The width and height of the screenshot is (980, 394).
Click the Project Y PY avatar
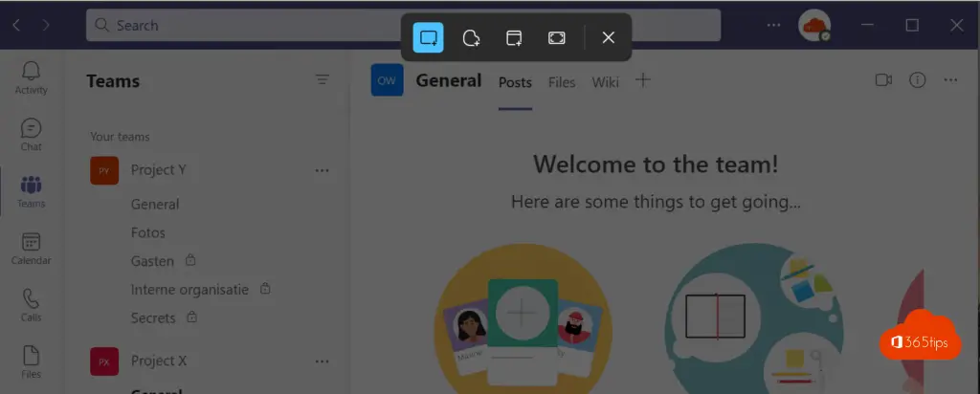click(104, 170)
